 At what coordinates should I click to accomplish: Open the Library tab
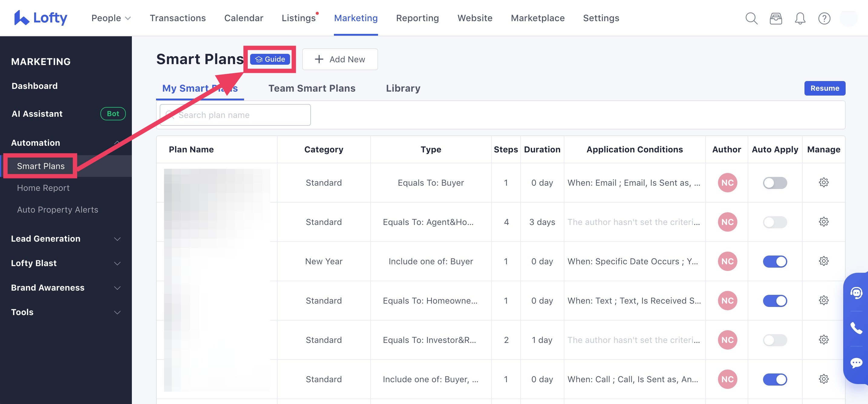click(x=403, y=88)
